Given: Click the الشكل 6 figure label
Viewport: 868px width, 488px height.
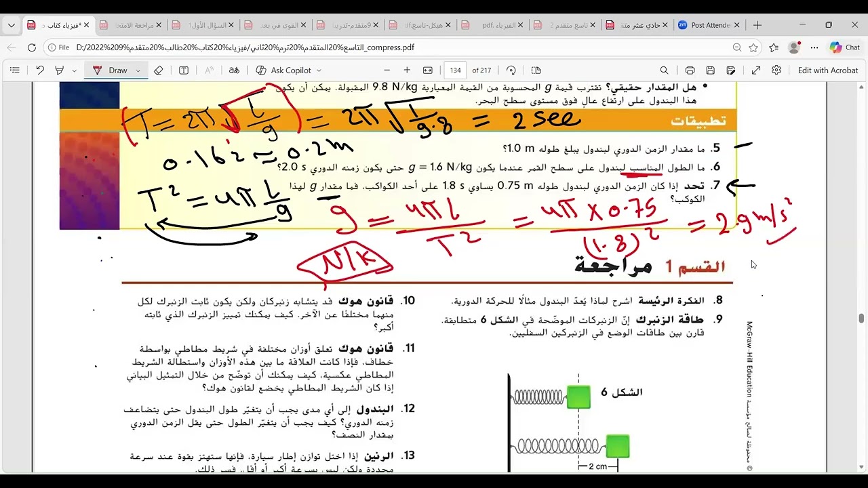Looking at the screenshot, I should pyautogui.click(x=621, y=392).
